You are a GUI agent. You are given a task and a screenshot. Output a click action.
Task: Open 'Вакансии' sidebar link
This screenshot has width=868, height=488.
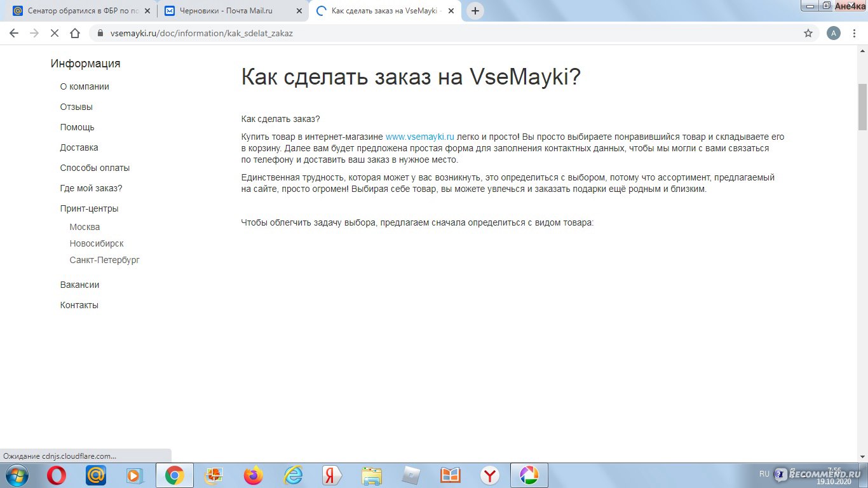pos(79,285)
